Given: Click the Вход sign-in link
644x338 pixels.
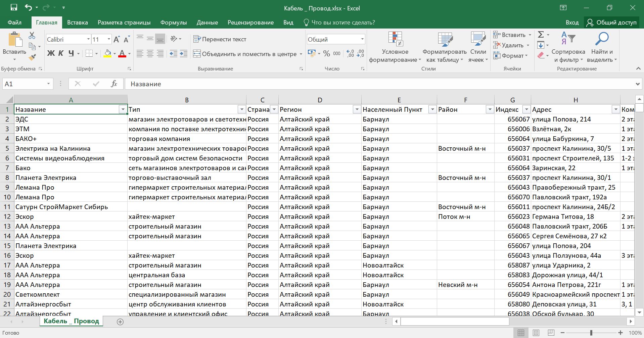Looking at the screenshot, I should coord(572,22).
